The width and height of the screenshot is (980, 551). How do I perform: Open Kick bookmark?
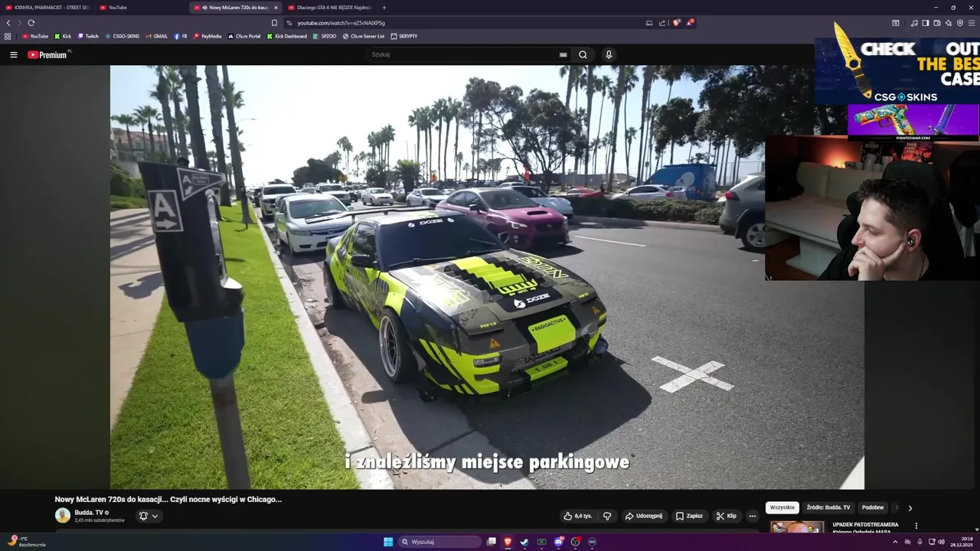63,36
